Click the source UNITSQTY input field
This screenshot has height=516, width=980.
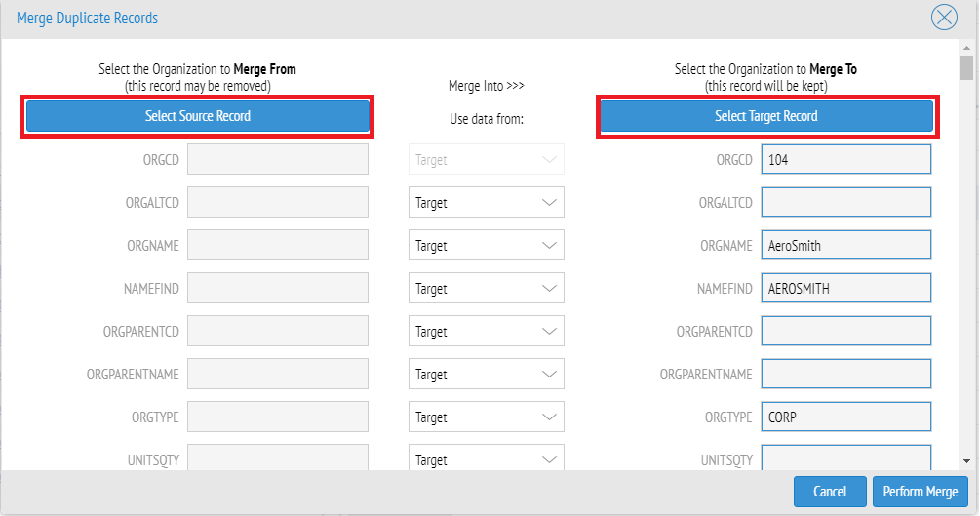pos(278,457)
